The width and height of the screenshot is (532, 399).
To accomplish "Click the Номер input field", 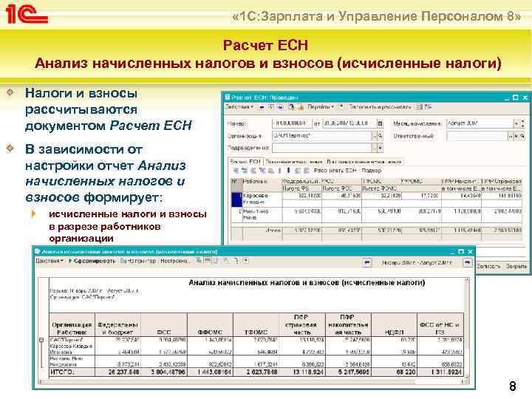I will click(292, 123).
